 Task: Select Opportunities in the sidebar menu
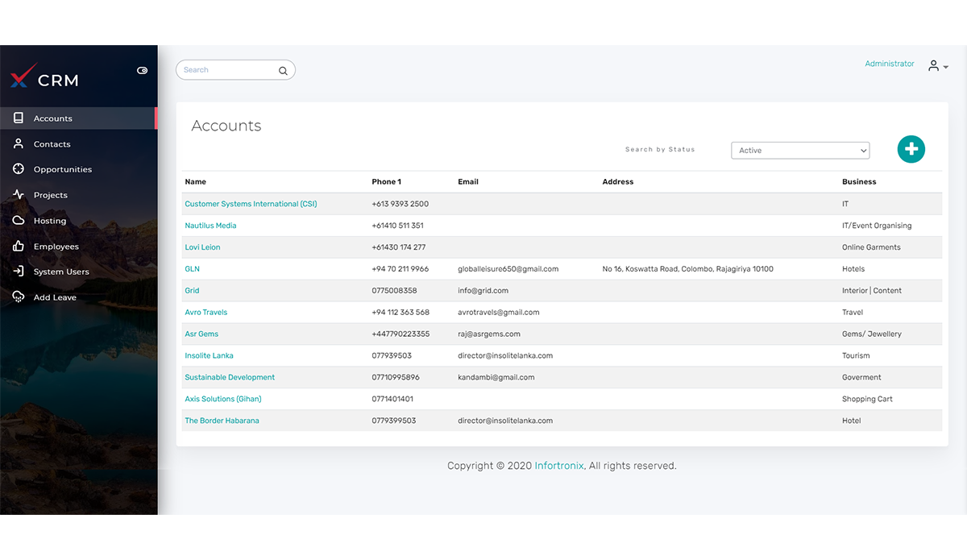click(x=63, y=169)
